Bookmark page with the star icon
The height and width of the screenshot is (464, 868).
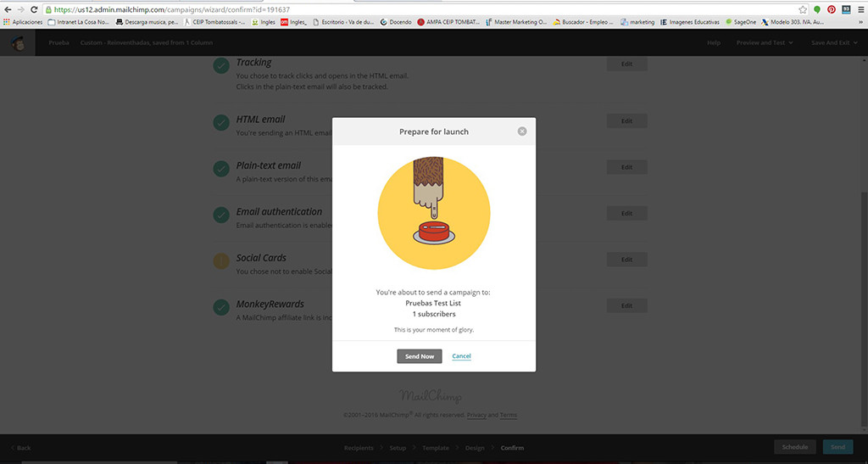click(x=803, y=9)
